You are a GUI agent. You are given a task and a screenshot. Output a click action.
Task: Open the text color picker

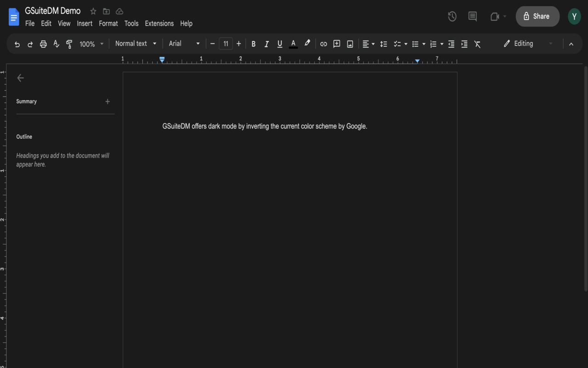293,43
